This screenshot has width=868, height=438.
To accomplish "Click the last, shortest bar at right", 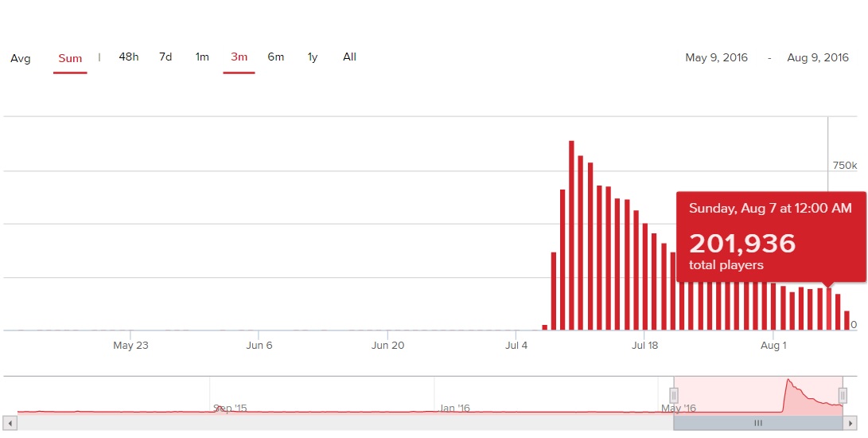I will (847, 320).
